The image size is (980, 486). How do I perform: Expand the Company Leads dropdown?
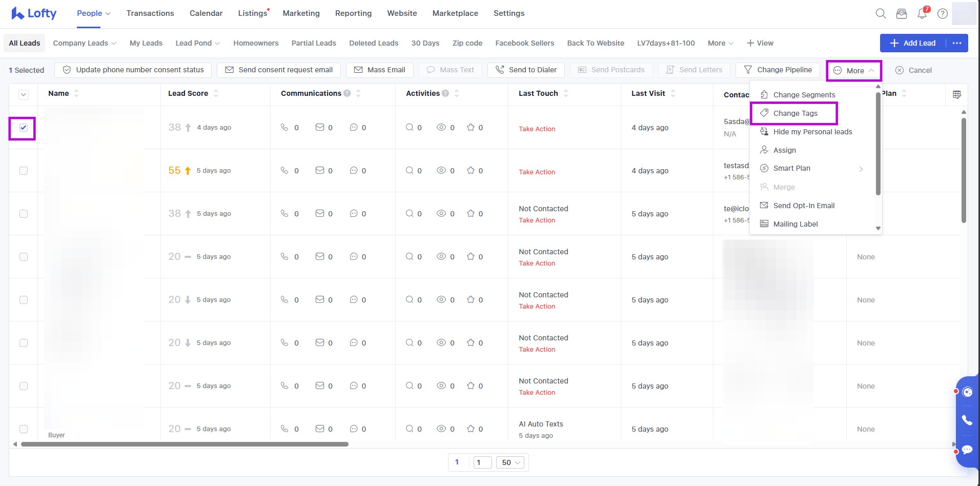(x=85, y=43)
